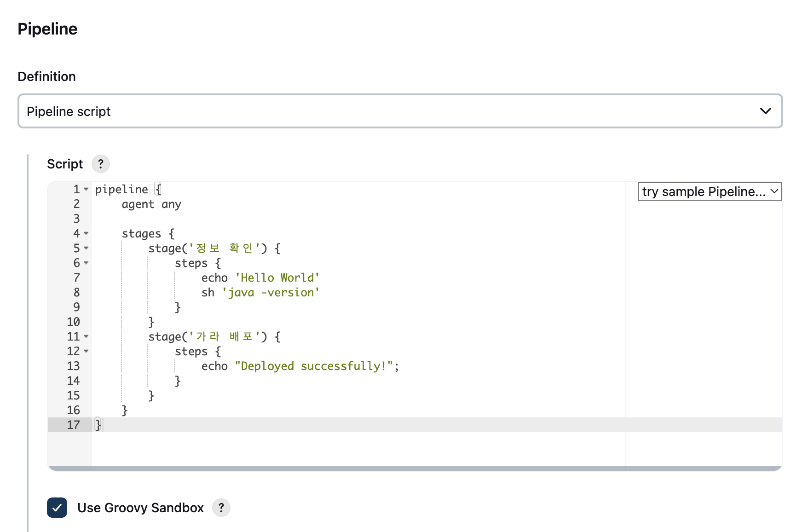Click the 'pipeline' keyword on line 1
The width and height of the screenshot is (808, 532).
pos(121,189)
